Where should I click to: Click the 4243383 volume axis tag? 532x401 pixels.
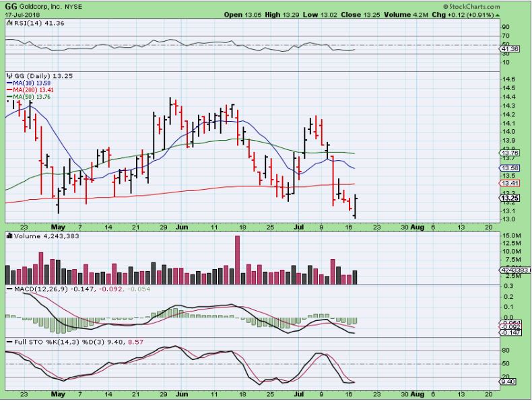(515, 270)
